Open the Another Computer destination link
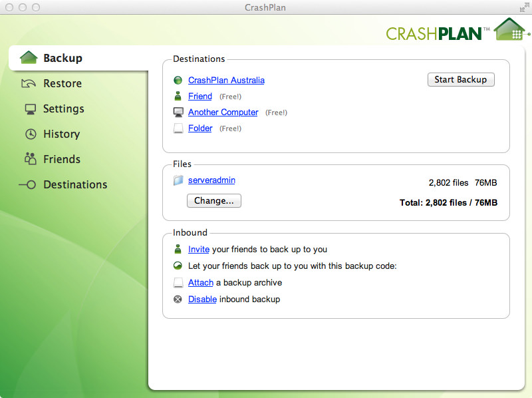 (223, 112)
